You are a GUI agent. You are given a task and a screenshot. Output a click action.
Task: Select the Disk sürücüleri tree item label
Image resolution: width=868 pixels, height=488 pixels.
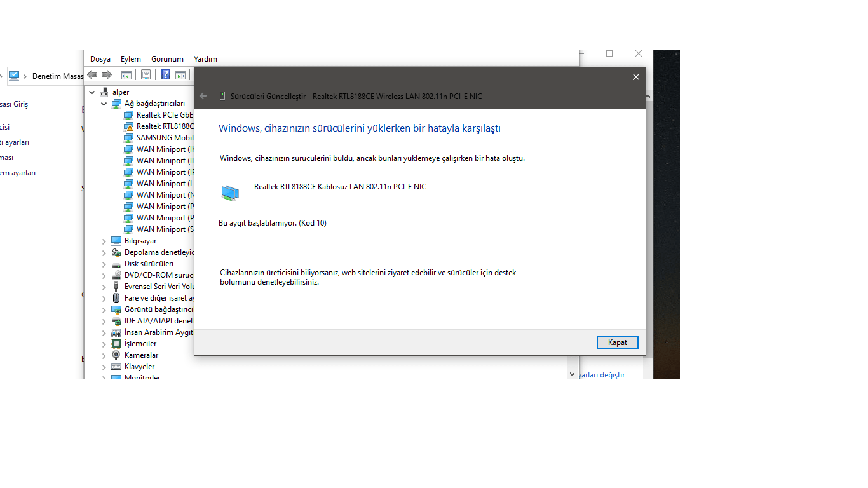[149, 264]
